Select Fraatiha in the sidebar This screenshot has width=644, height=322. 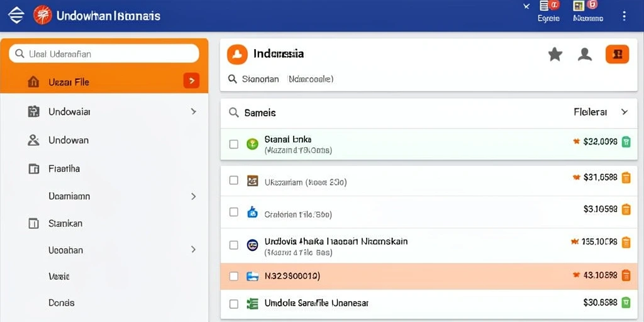104,169
